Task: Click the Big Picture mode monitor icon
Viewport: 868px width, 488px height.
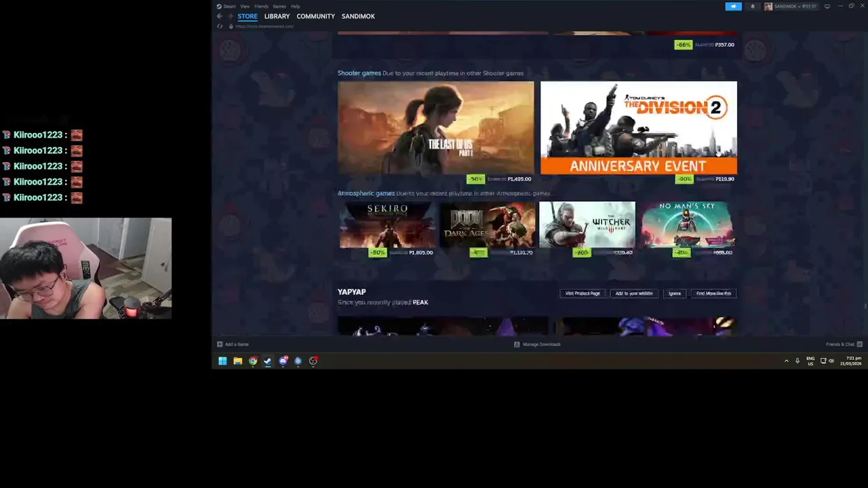Action: click(x=827, y=6)
